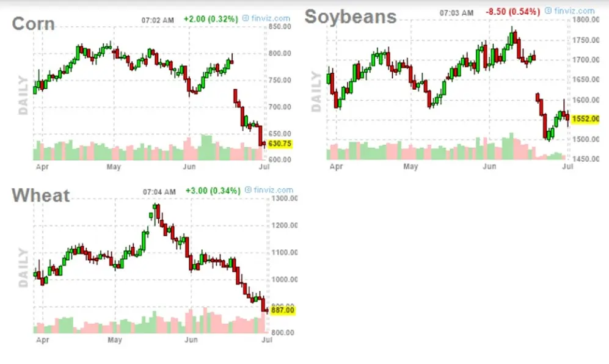The image size is (609, 364).
Task: Open the finviz.com link above the Soybeans chart
Action: click(x=574, y=11)
